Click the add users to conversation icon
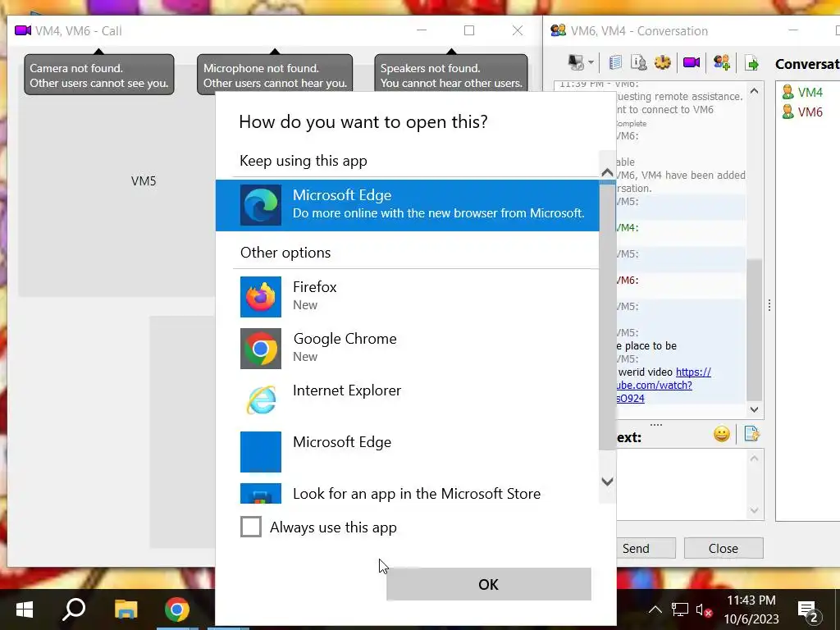Viewport: 840px width, 630px height. pos(722,62)
